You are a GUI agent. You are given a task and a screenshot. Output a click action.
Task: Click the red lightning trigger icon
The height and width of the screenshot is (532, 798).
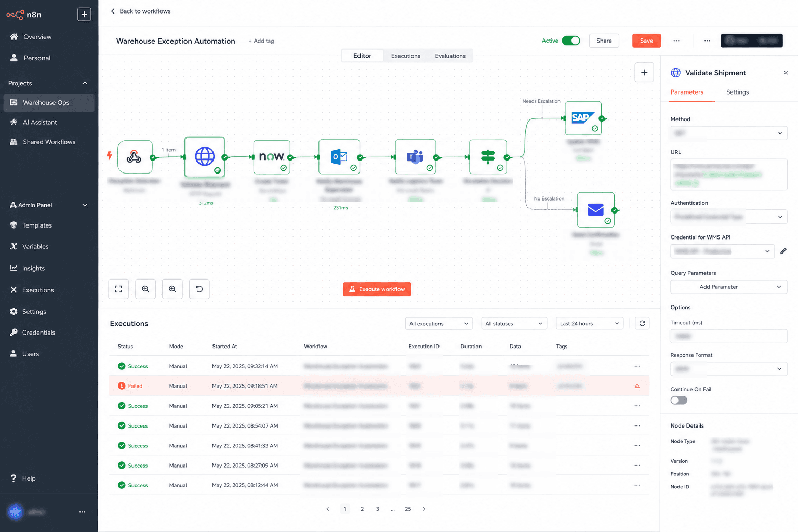[x=109, y=155]
